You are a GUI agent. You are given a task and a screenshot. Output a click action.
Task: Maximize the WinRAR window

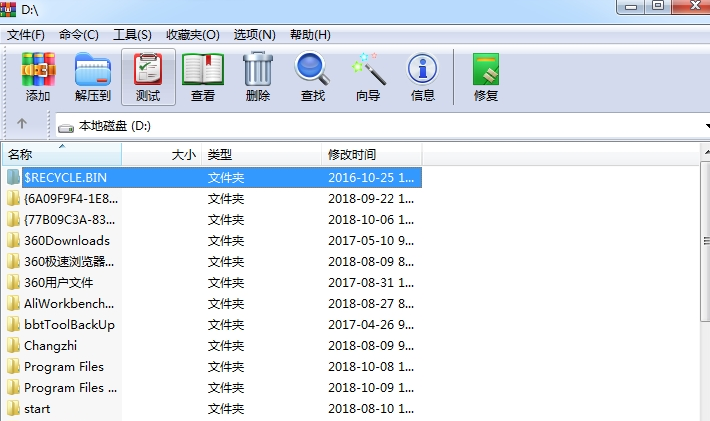pos(658,6)
